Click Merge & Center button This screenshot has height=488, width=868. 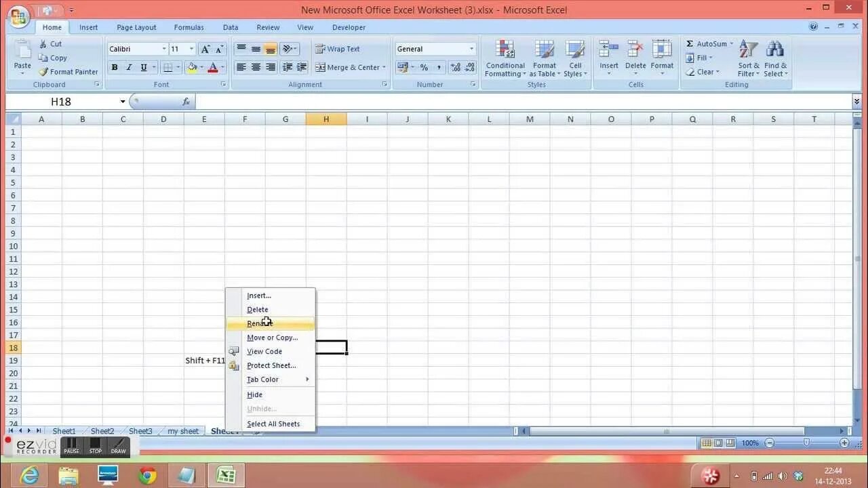tap(347, 67)
